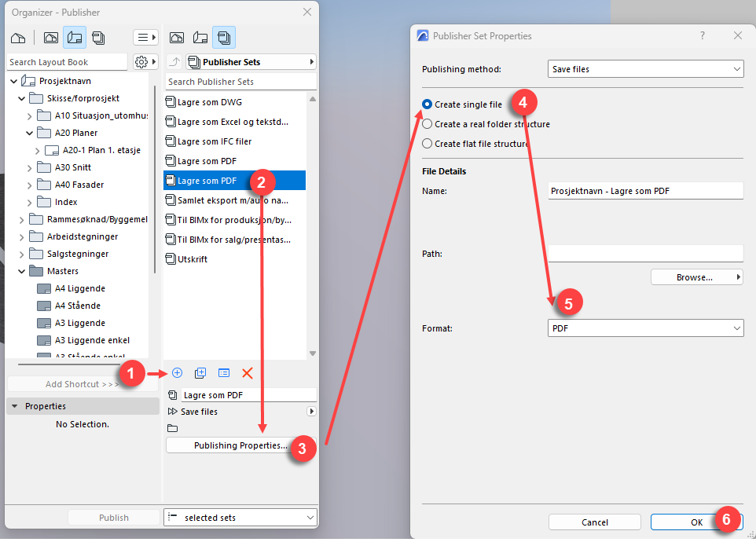The width and height of the screenshot is (756, 542).
Task: Click the Browse button
Action: 696,277
